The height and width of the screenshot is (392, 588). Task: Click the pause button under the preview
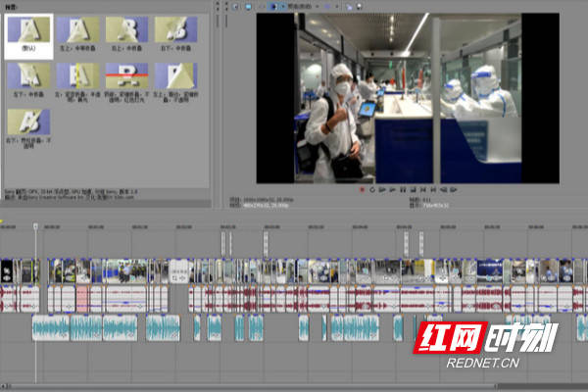tap(403, 190)
